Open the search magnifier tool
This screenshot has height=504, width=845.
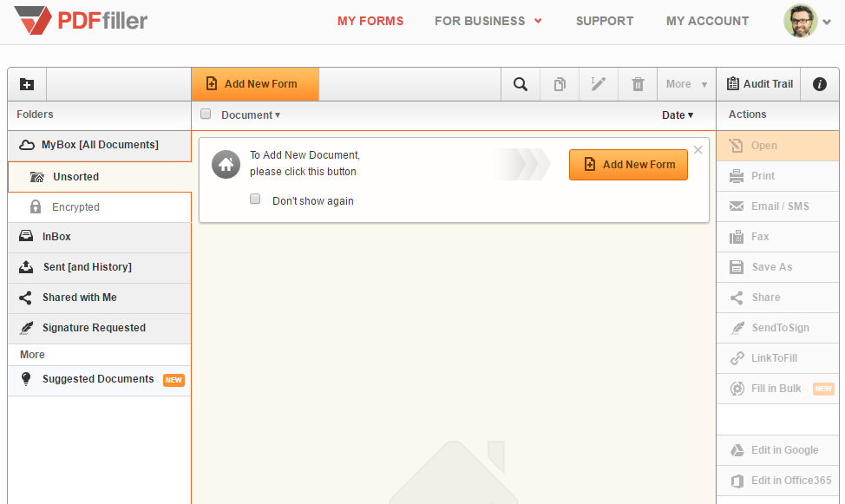[x=521, y=84]
